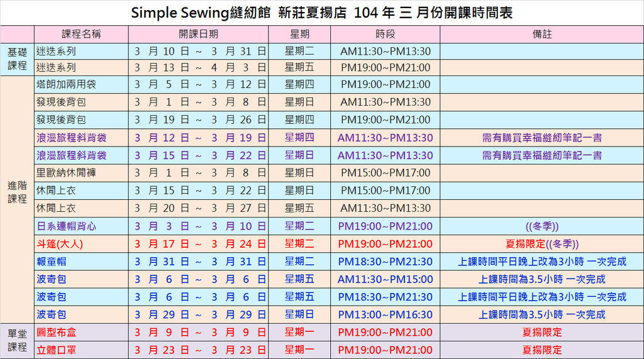Click date range 3月10日~3月31日

(200, 52)
